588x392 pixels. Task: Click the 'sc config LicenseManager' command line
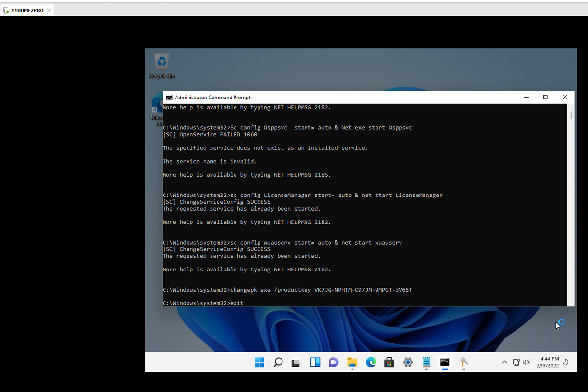pos(303,195)
